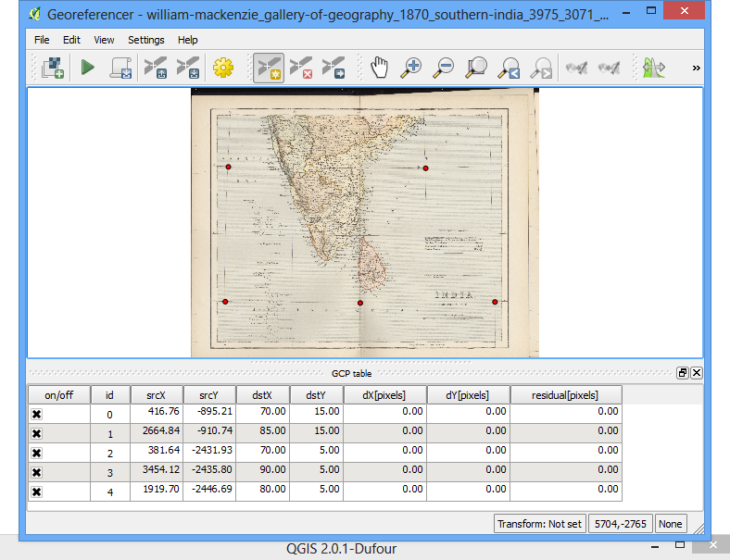Maximize the Georeferencer window

coord(651,11)
